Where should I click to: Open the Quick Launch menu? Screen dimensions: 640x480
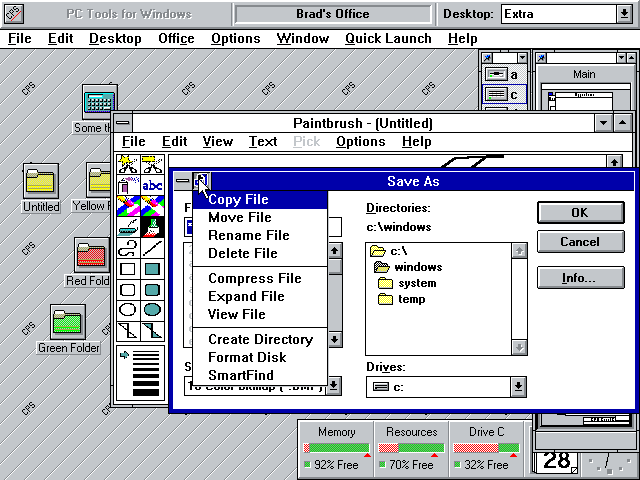(388, 39)
